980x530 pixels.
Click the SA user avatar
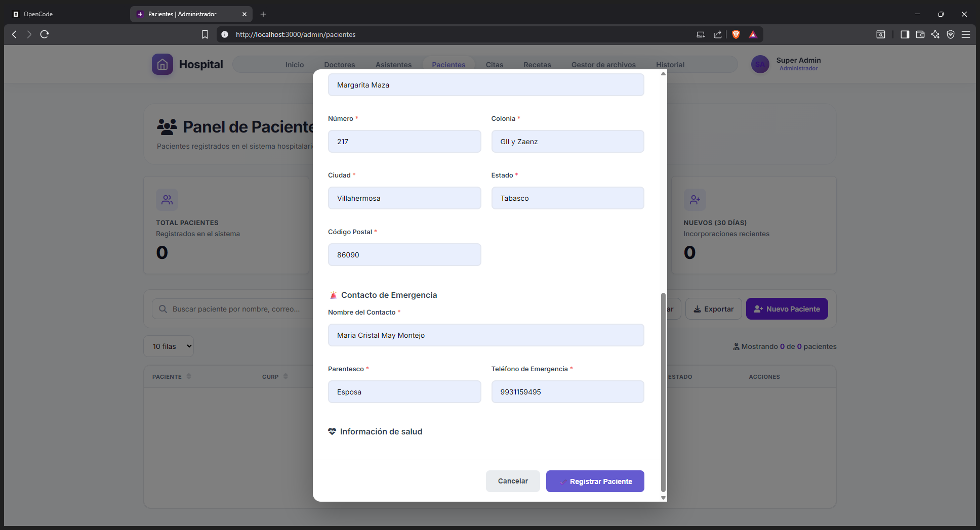click(760, 64)
